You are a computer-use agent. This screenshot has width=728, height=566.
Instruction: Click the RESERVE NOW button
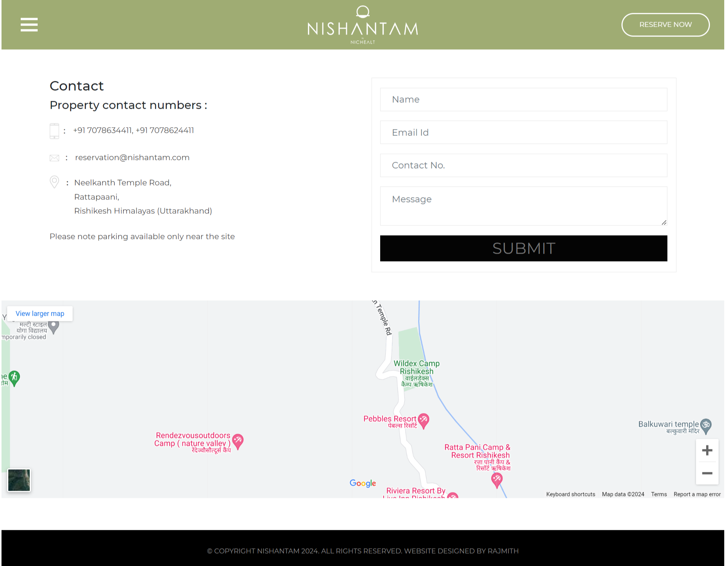[x=665, y=24]
